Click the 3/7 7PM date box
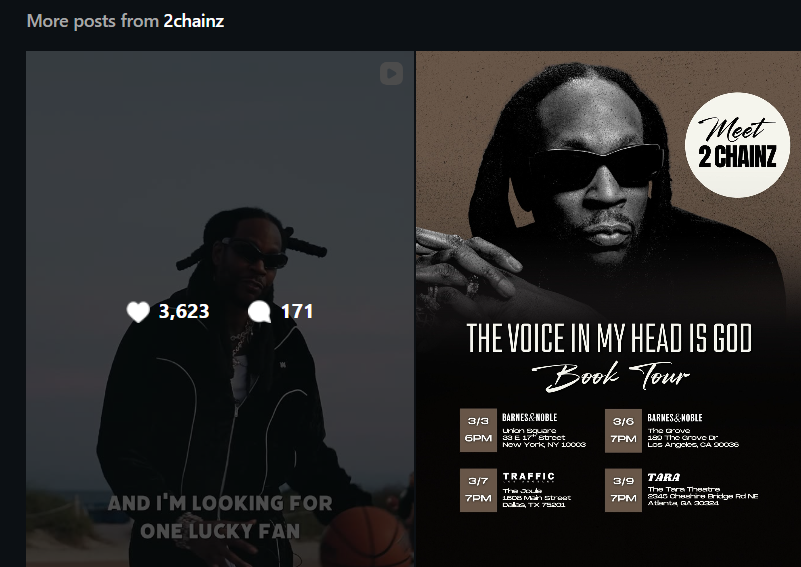801x567 pixels. pyautogui.click(x=478, y=489)
